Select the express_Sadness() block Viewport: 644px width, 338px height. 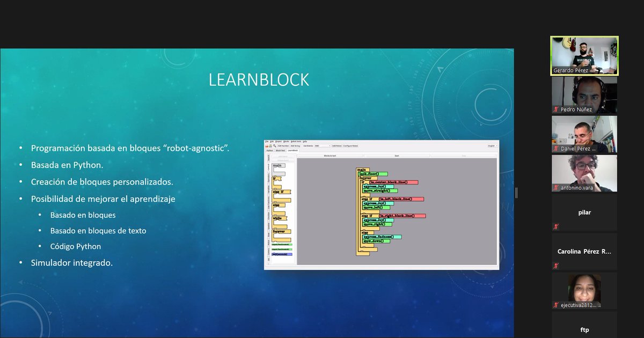[x=382, y=237]
